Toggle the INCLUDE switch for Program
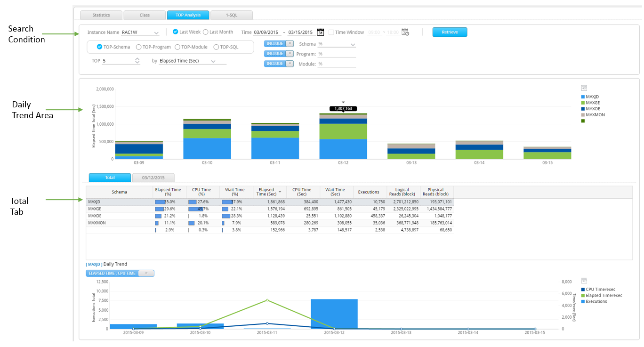The height and width of the screenshot is (347, 644). [279, 54]
